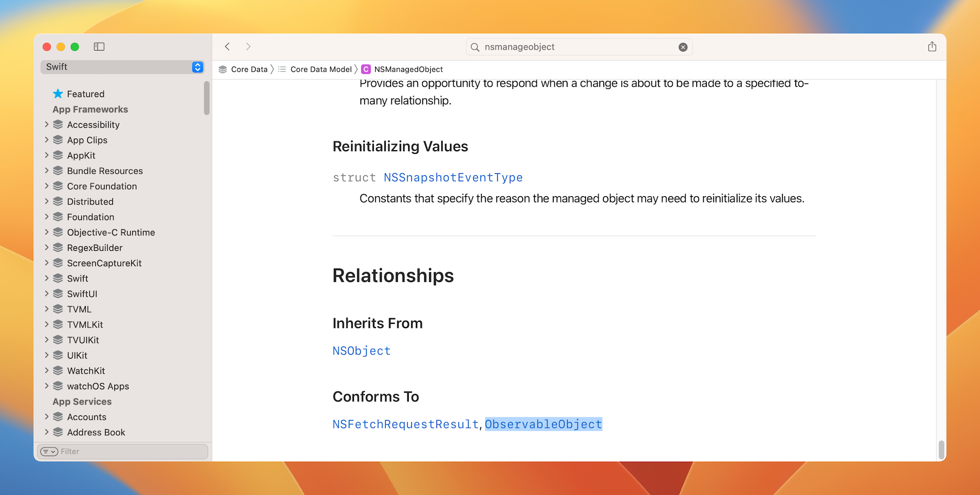Click the Share icon at top right
The height and width of the screenshot is (495, 980).
933,46
